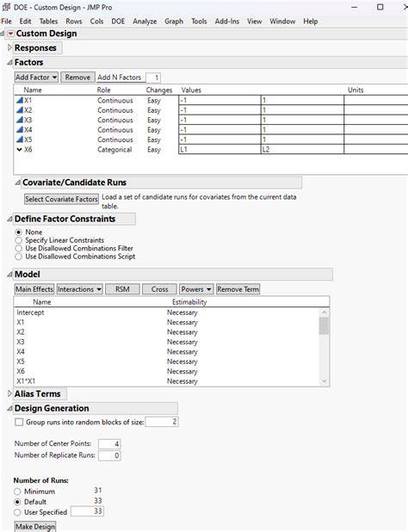408x532 pixels.
Task: Collapse the Covariate/Candidate Runs section
Action: pyautogui.click(x=17, y=182)
